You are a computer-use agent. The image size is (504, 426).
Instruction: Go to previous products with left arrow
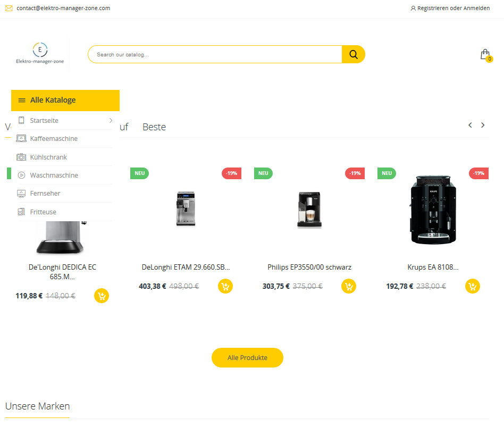[471, 125]
